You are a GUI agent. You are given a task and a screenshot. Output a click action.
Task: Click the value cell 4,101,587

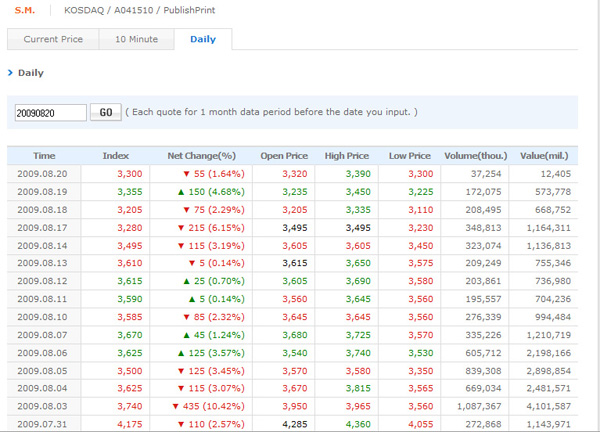(548, 406)
